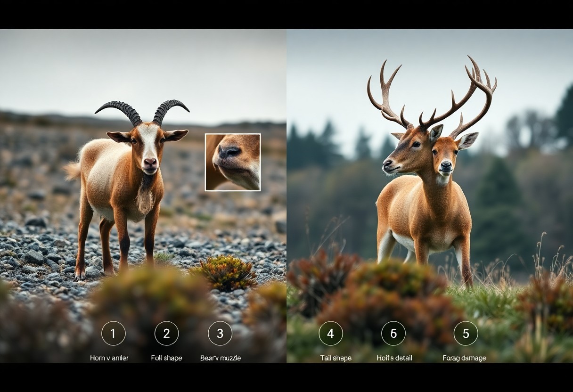Click the "Tail shape" caption
Image resolution: width=573 pixels, height=392 pixels.
tap(336, 358)
